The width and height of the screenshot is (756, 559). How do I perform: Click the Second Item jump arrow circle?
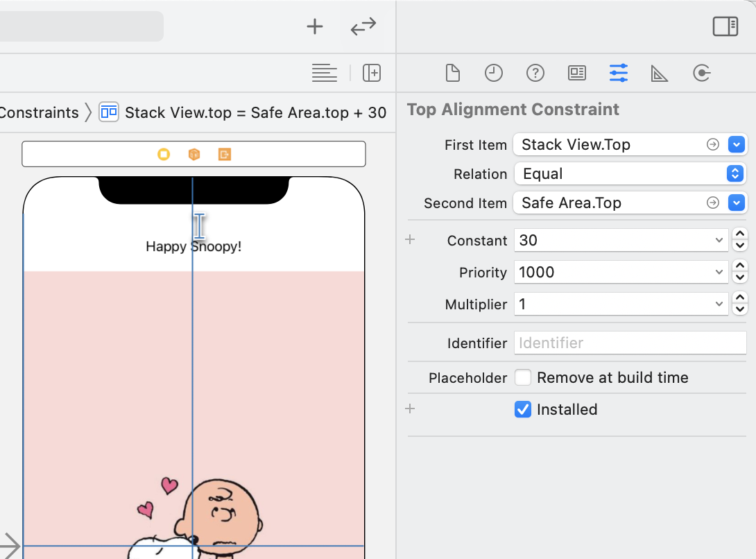click(x=712, y=203)
